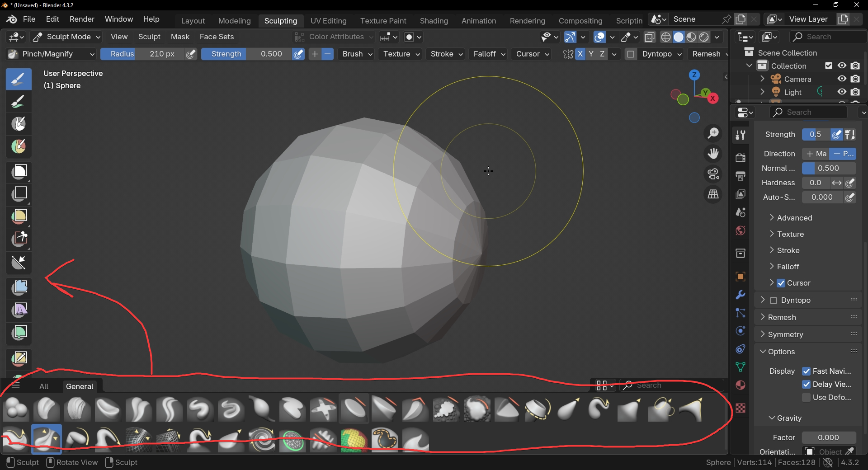The image size is (868, 470).
Task: Uncheck Fast Navigate display option
Action: coord(806,371)
